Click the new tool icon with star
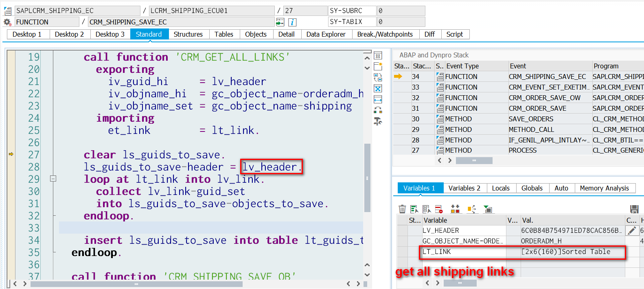644x289 pixels. click(378, 66)
